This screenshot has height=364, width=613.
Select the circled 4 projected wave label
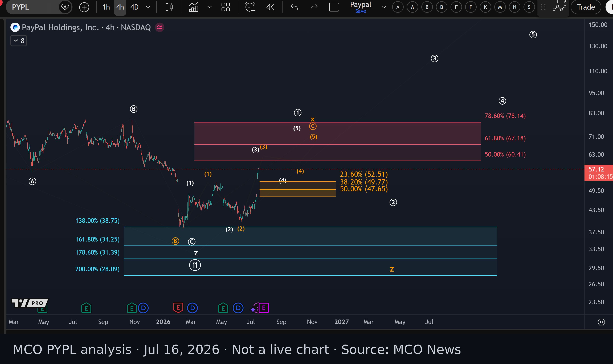(502, 101)
